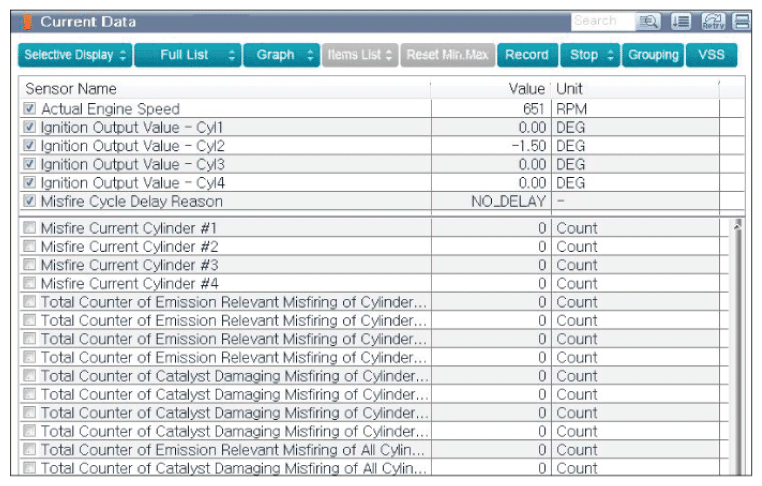Check Misfire Current Cylinder #4 checkbox

click(x=30, y=283)
